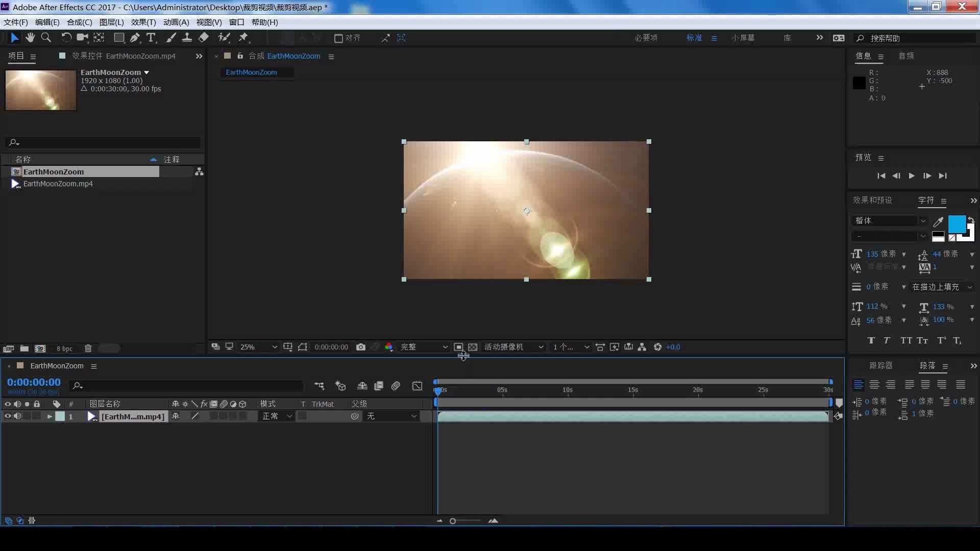The image size is (980, 551).
Task: Switch to the 小屏幕 workspace
Action: (x=743, y=38)
